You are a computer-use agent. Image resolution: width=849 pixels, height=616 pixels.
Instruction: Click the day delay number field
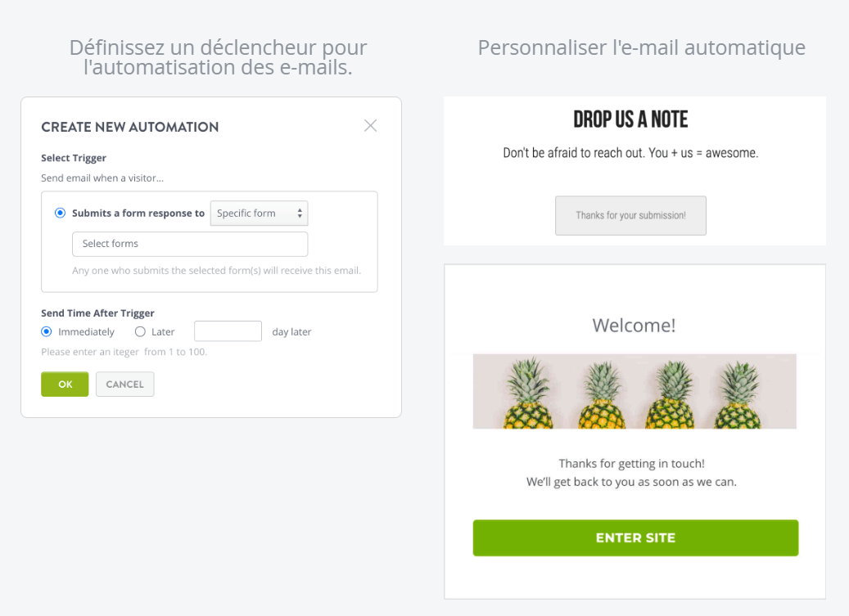(x=228, y=330)
